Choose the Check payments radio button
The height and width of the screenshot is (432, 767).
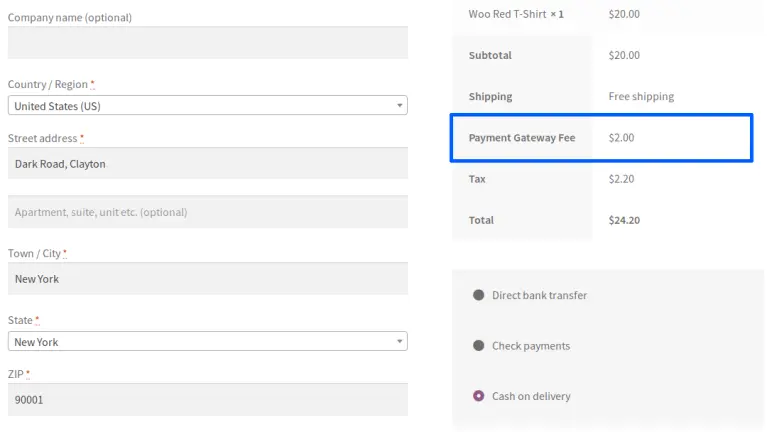coord(479,346)
